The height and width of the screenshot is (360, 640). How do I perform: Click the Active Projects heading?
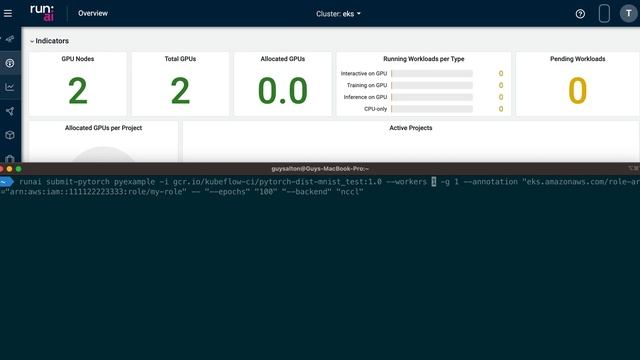coord(411,128)
